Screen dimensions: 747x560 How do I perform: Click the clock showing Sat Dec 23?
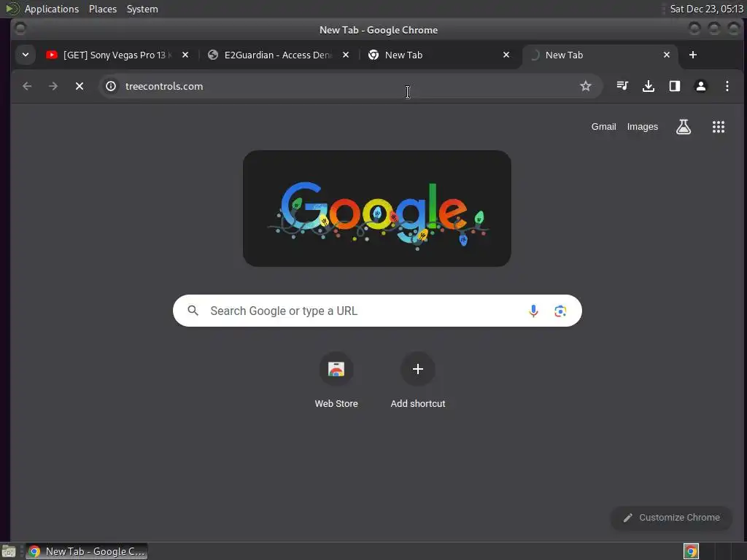click(x=706, y=9)
